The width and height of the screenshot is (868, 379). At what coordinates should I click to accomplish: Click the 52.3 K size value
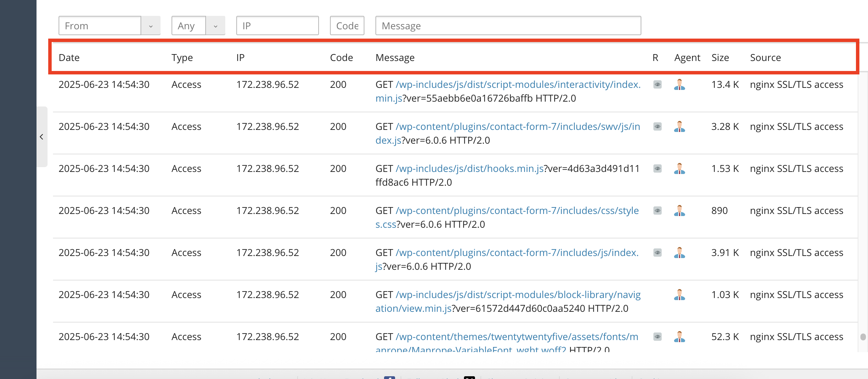(725, 337)
